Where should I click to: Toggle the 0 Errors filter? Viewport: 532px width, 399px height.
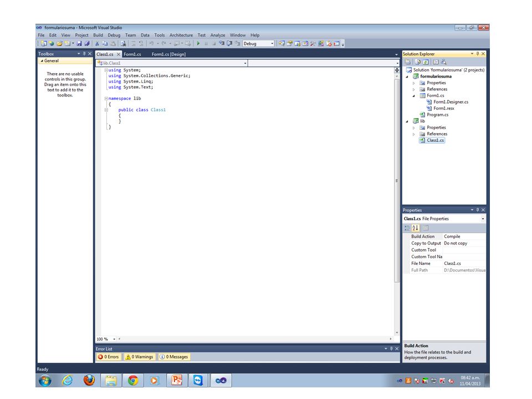pos(109,357)
